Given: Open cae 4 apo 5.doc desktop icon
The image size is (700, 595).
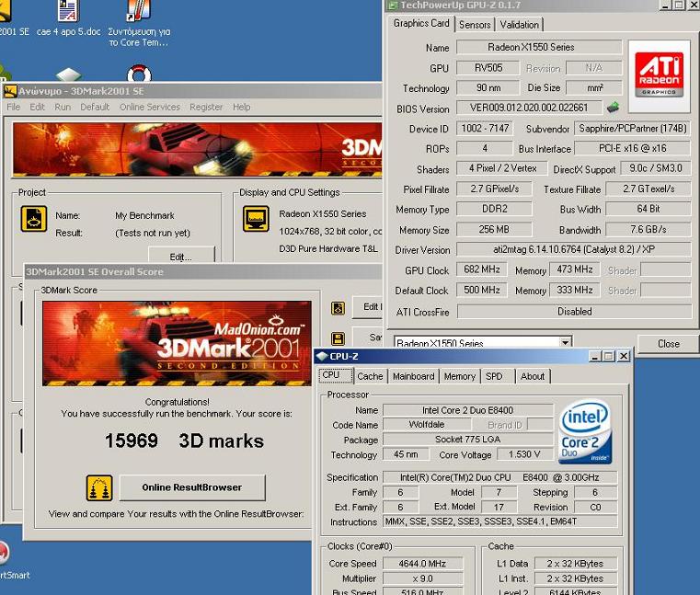Looking at the screenshot, I should 68,17.
